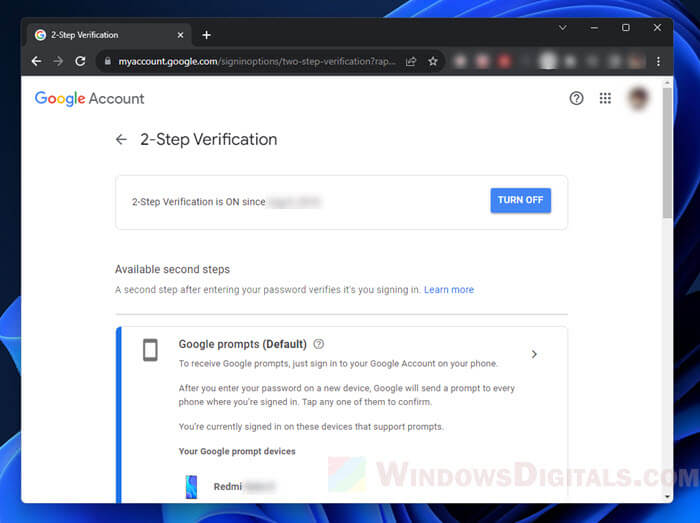Viewport: 700px width, 523px height.
Task: Click '2-Step Verification is ON since' text
Action: point(199,202)
